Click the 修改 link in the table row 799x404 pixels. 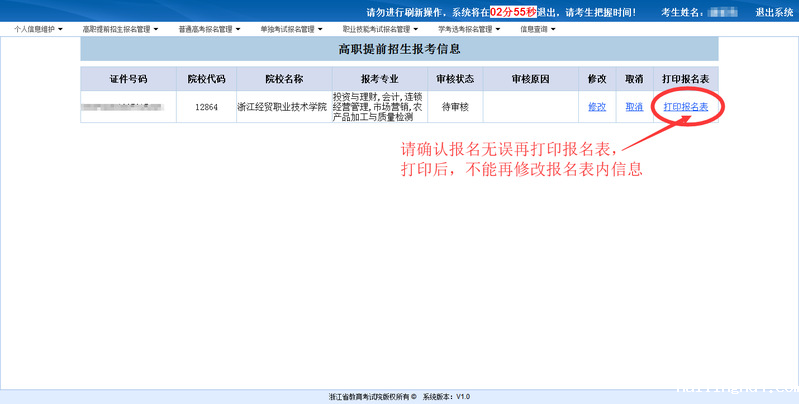(x=597, y=107)
